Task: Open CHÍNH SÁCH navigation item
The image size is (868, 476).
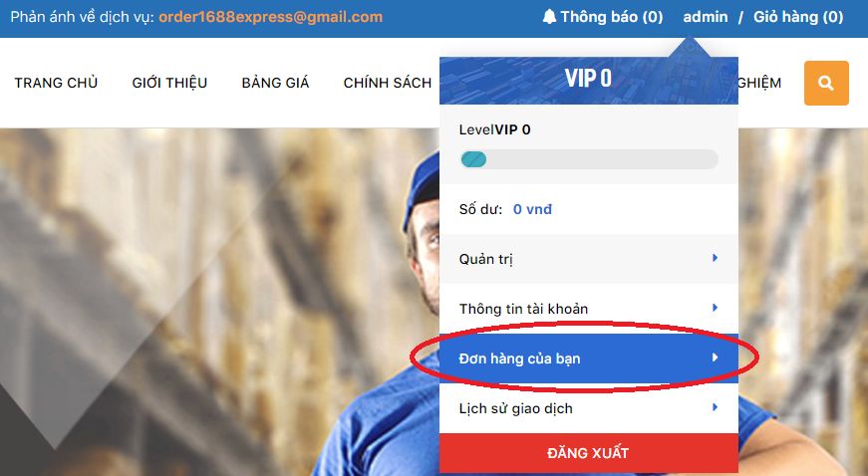Action: [x=387, y=83]
